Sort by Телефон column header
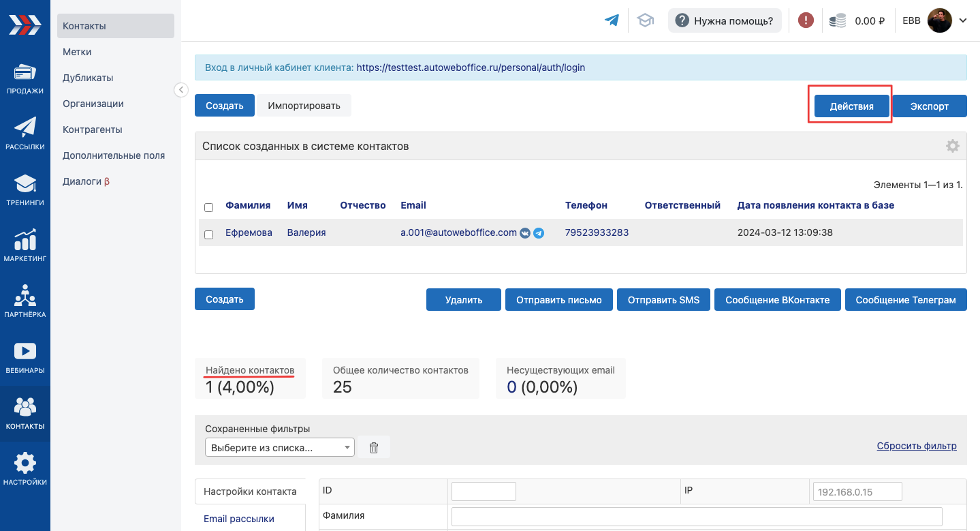The width and height of the screenshot is (980, 531). pos(586,205)
